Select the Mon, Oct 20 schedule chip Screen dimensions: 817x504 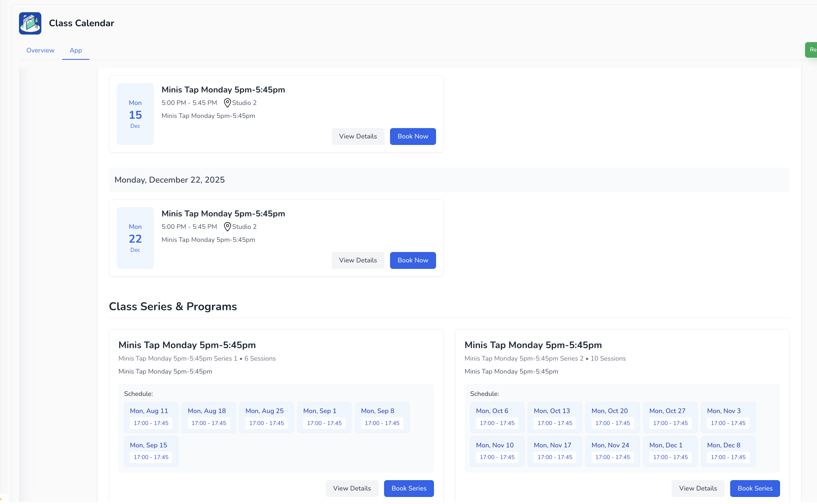612,418
